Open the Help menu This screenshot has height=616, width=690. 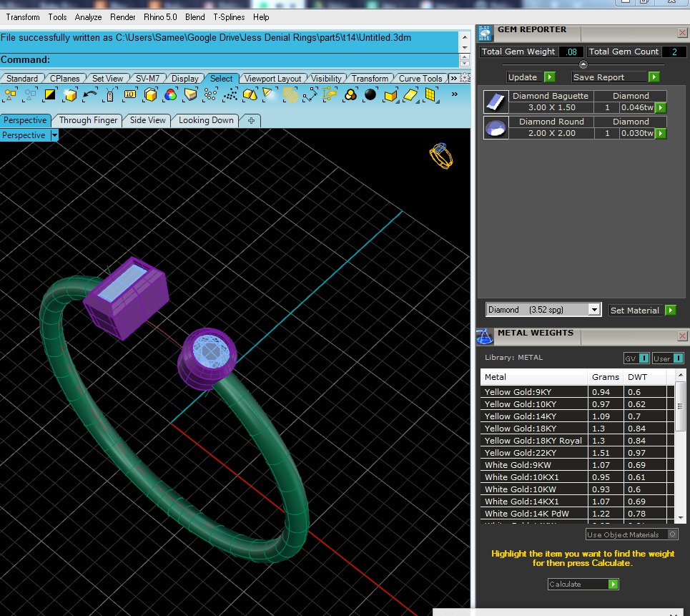click(261, 17)
